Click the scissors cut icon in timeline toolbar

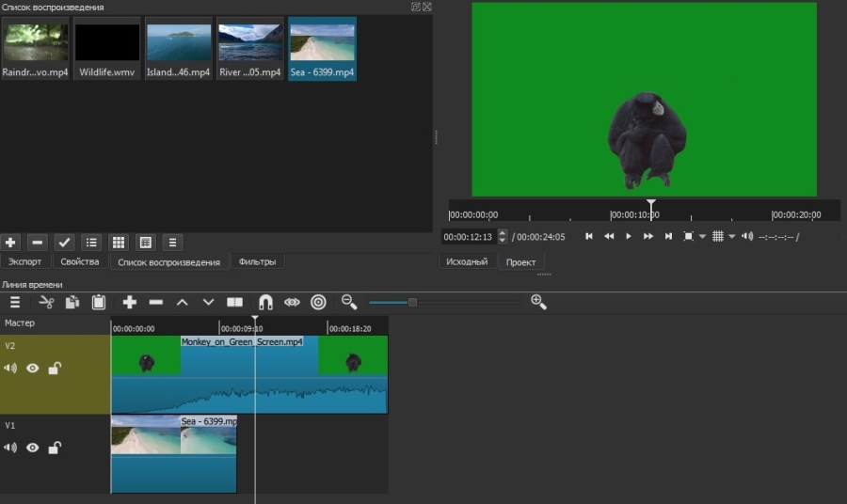(45, 302)
